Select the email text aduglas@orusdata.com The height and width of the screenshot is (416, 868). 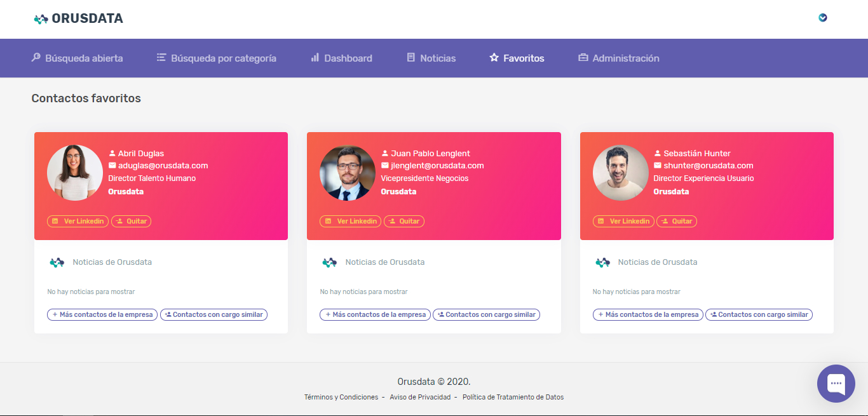point(163,166)
